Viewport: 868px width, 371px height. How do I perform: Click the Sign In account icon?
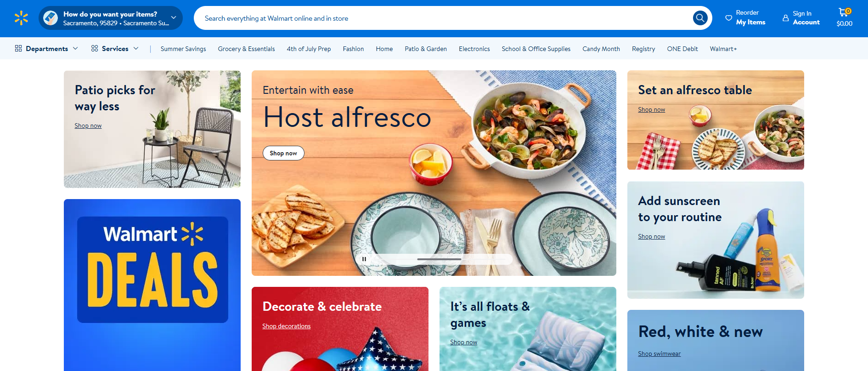(785, 18)
